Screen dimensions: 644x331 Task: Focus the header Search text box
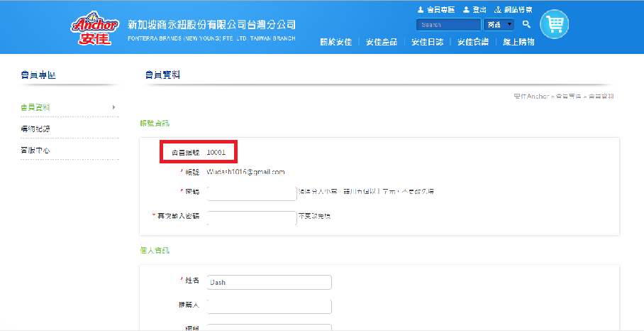448,24
